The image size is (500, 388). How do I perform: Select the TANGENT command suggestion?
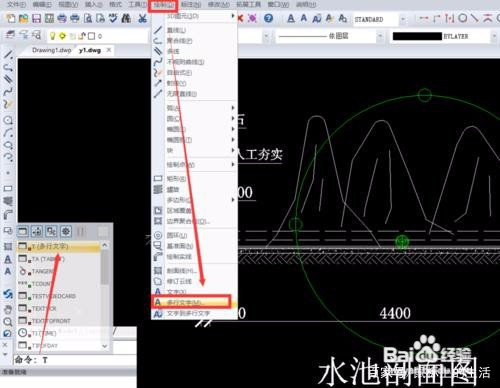click(59, 271)
